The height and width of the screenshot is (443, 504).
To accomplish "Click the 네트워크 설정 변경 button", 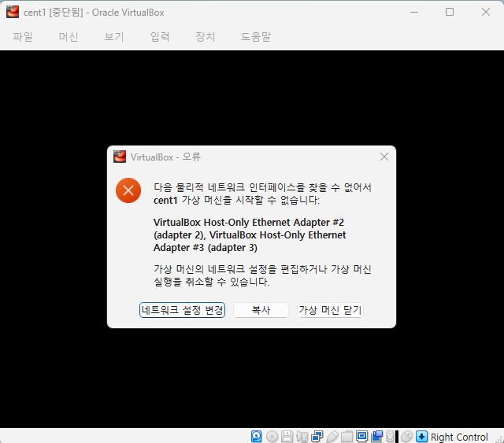I will (182, 310).
